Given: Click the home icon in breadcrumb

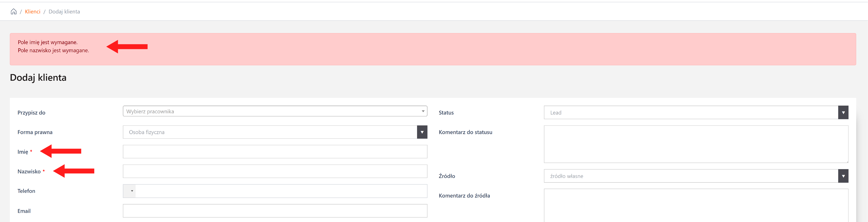Looking at the screenshot, I should pos(13,11).
